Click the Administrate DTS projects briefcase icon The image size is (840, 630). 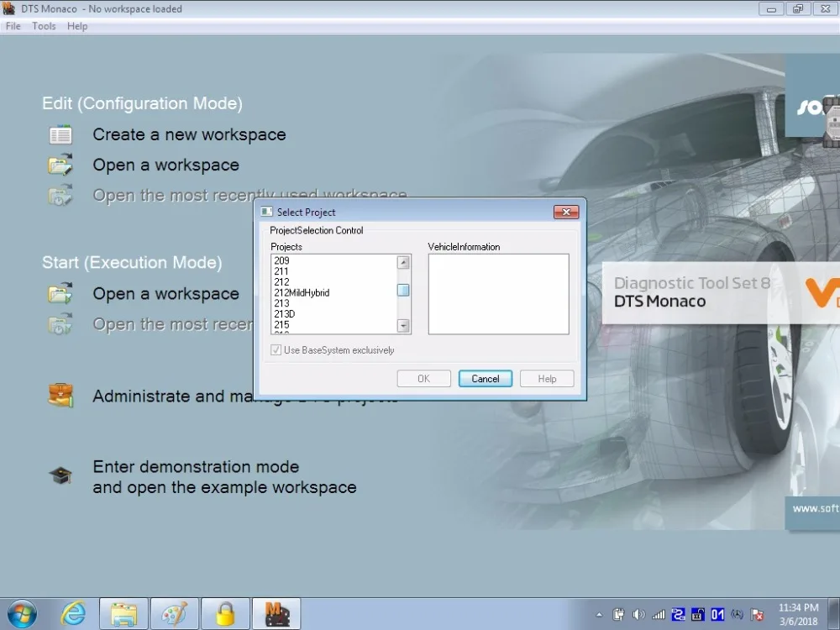click(60, 396)
